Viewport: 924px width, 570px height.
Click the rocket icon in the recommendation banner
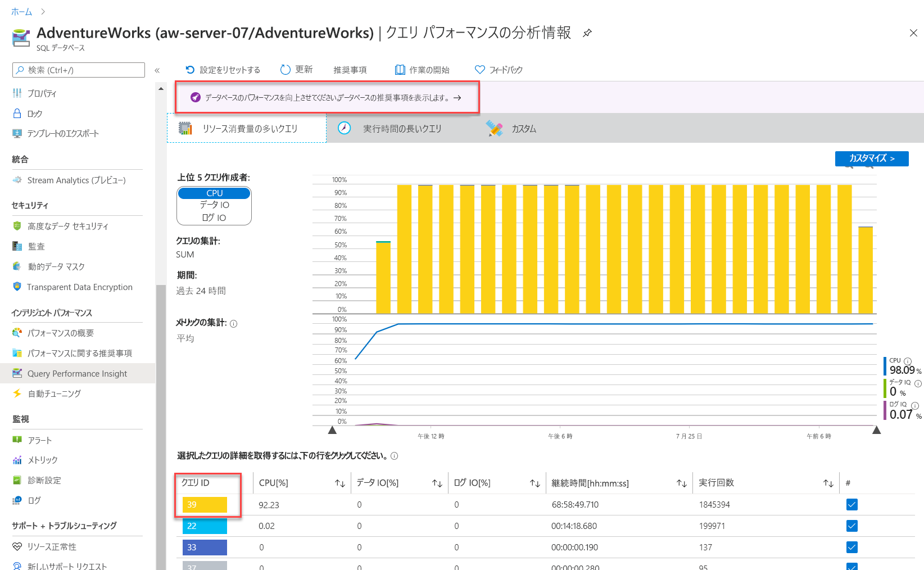pyautogui.click(x=195, y=97)
